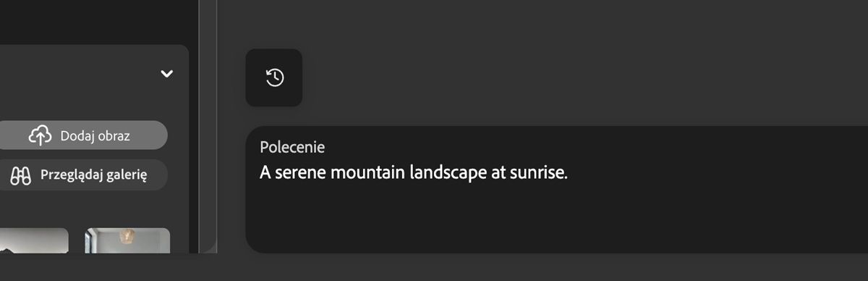Click the dark bar below the thumbnails
The image size is (868, 281).
point(434,267)
